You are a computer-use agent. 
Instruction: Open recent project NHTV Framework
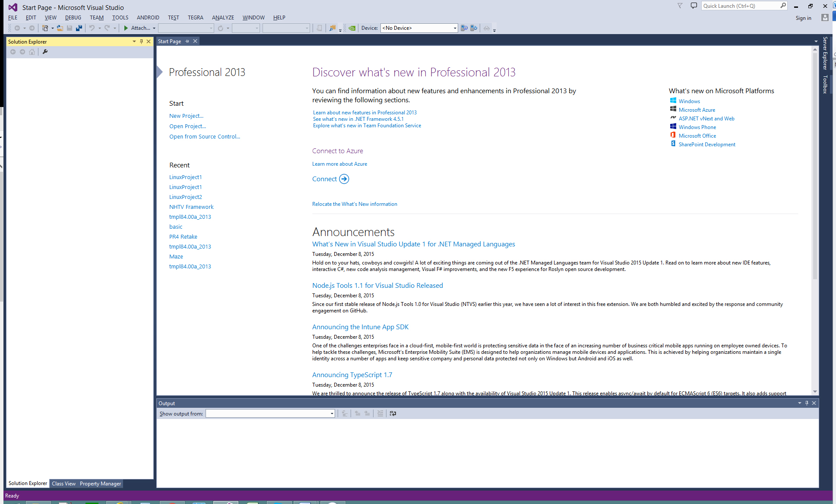click(x=191, y=207)
